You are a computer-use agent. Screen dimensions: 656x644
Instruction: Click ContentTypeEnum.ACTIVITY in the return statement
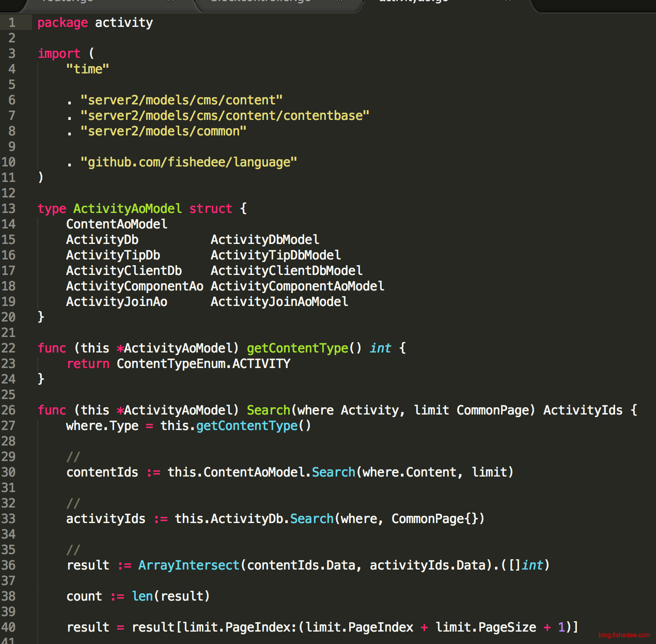tap(203, 364)
